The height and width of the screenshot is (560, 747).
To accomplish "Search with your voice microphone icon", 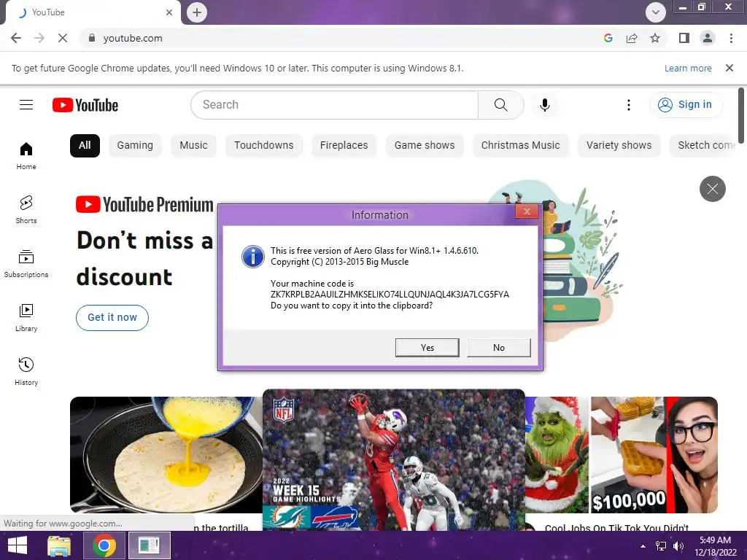I will coord(544,105).
